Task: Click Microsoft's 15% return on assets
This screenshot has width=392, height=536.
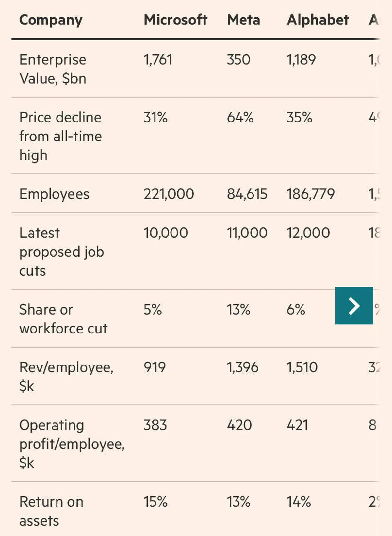Action: click(155, 502)
